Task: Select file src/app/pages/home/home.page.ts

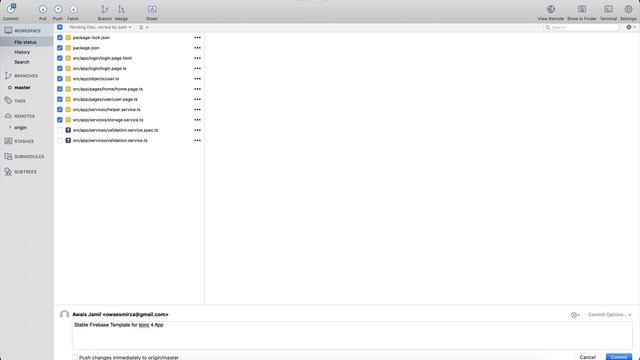Action: click(108, 89)
